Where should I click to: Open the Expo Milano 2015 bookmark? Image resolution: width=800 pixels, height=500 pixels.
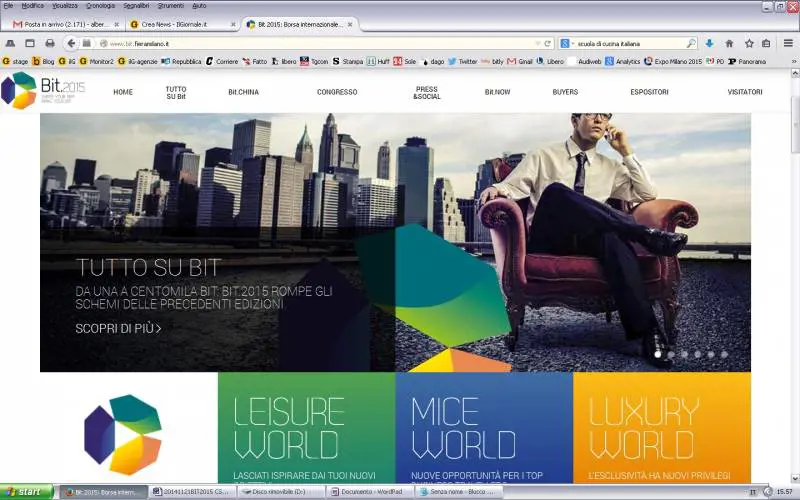[673, 61]
